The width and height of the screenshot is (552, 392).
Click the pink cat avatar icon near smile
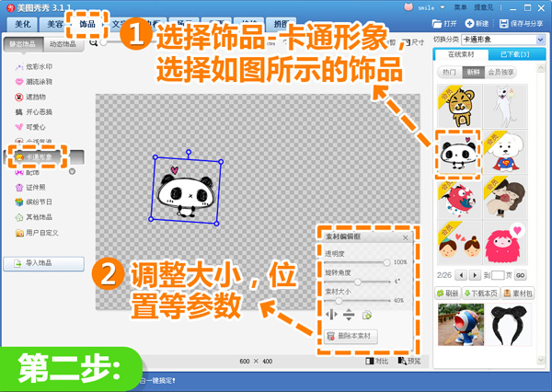[x=408, y=6]
